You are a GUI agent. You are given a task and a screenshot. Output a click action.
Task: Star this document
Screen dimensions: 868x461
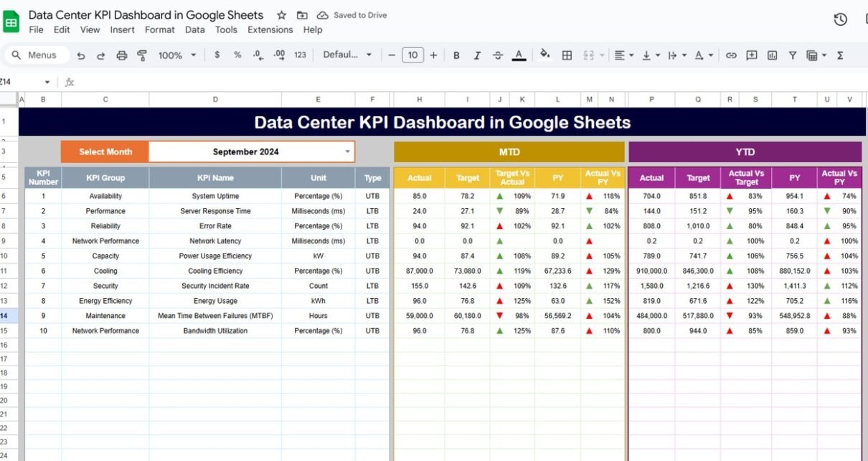[x=282, y=15]
